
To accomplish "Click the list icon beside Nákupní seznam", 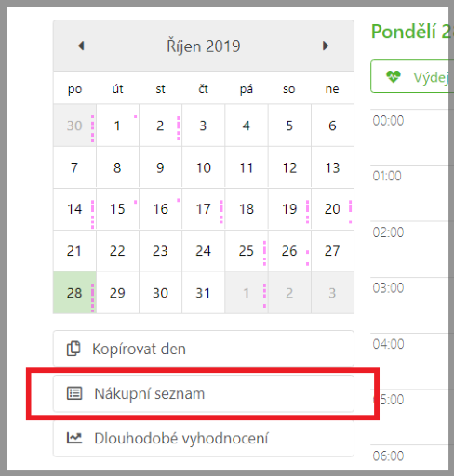I will click(x=74, y=393).
